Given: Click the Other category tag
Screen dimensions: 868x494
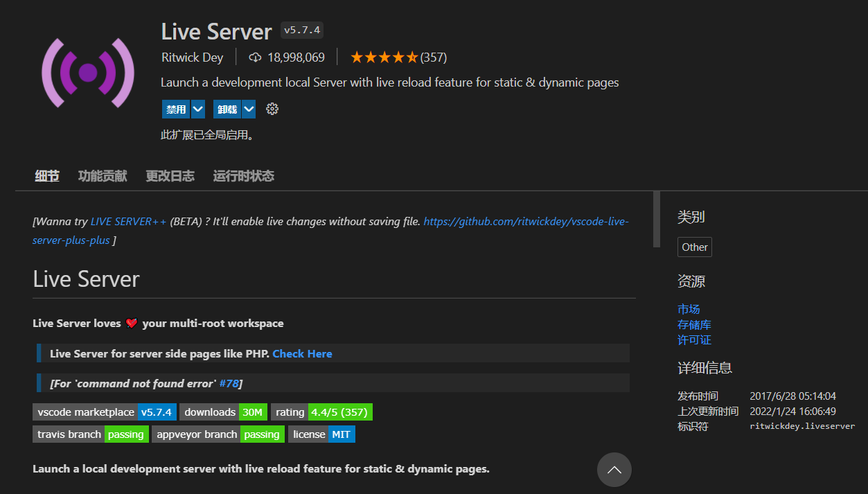Looking at the screenshot, I should 695,247.
